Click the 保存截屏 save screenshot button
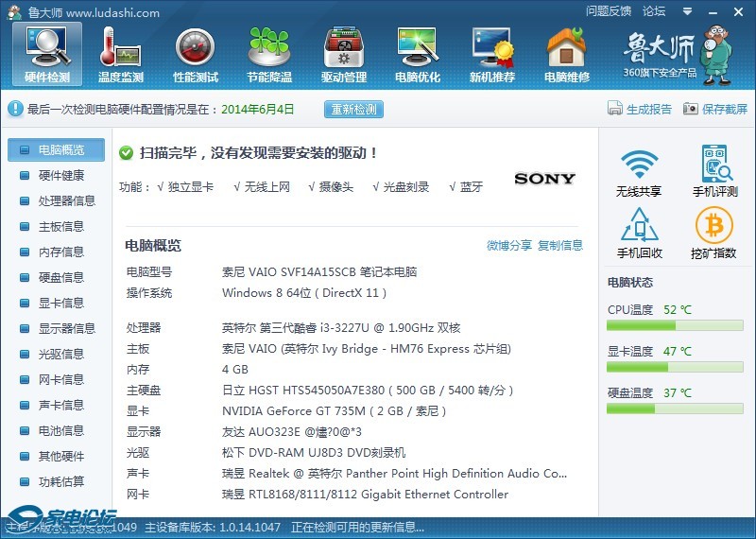 [715, 109]
